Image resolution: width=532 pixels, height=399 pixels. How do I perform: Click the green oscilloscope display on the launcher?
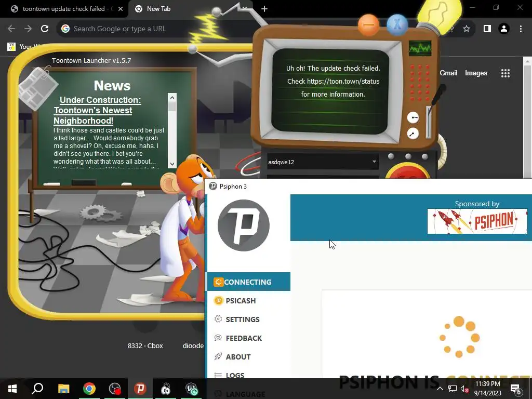coord(420,48)
